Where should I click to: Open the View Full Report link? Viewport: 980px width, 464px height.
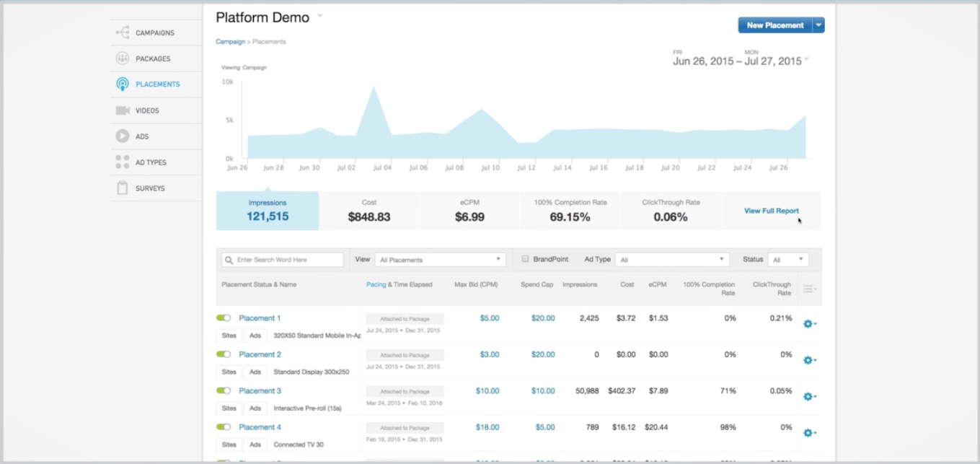[x=771, y=211]
